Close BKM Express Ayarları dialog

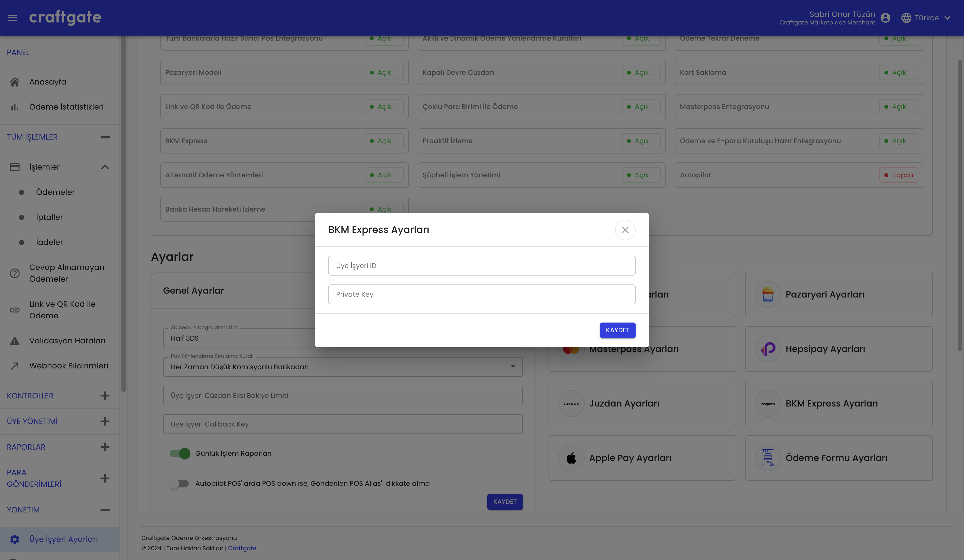pos(625,229)
